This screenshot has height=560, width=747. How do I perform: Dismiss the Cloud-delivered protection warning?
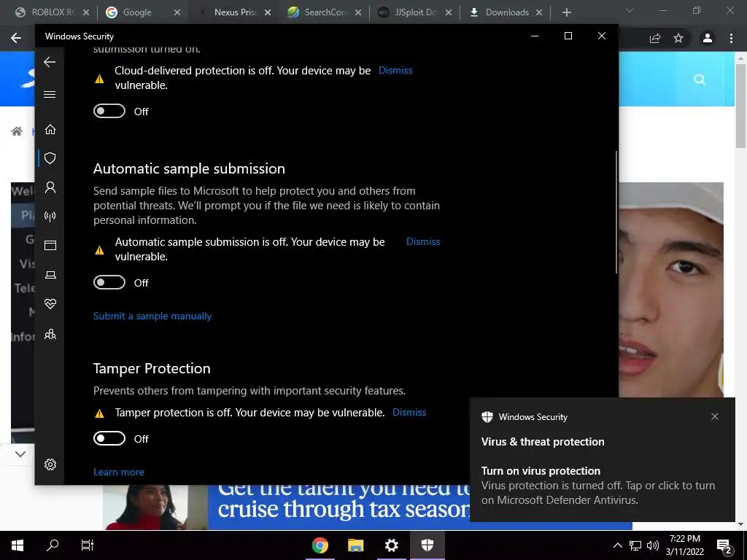pyautogui.click(x=395, y=70)
